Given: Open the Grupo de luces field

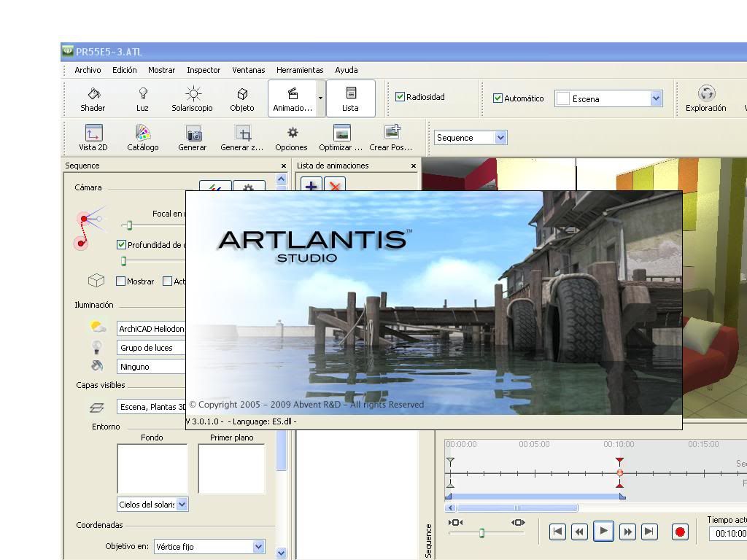Looking at the screenshot, I should click(x=151, y=348).
